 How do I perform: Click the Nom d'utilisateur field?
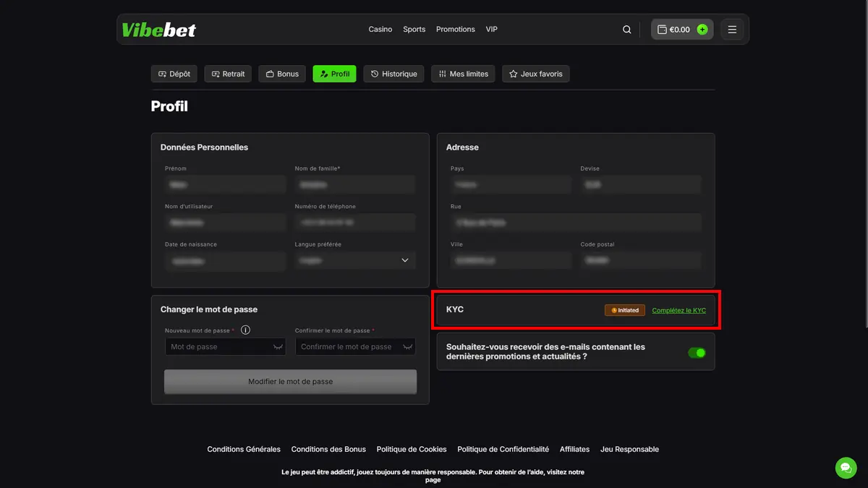click(225, 223)
